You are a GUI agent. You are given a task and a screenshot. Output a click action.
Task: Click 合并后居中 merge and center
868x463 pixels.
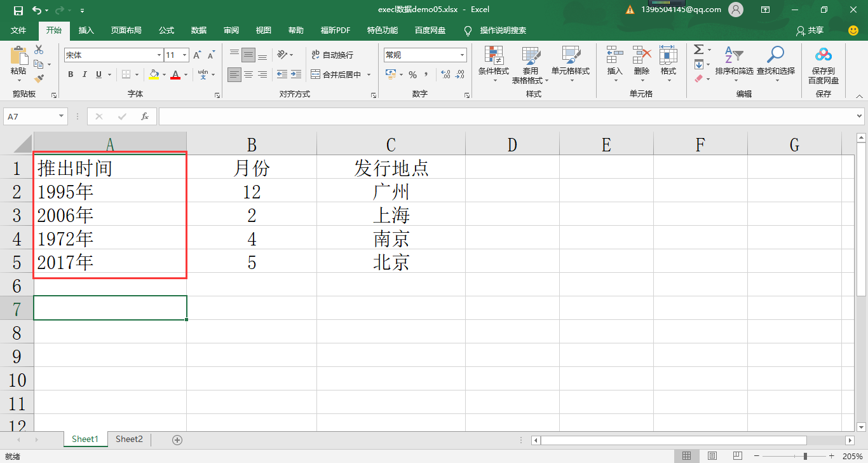[x=337, y=74]
